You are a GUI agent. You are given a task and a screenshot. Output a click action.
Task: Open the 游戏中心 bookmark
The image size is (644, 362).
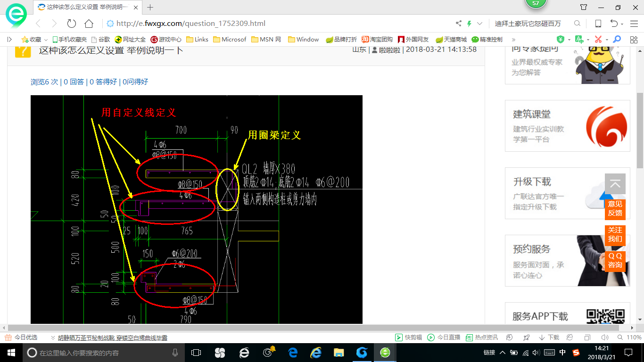point(166,40)
